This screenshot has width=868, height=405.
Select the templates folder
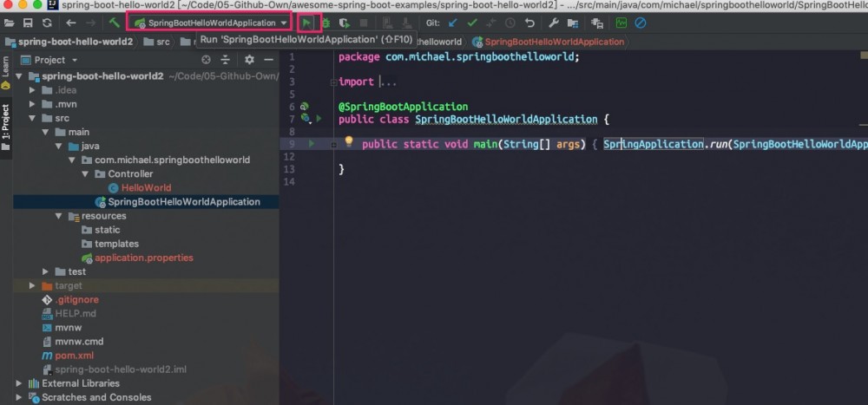116,244
